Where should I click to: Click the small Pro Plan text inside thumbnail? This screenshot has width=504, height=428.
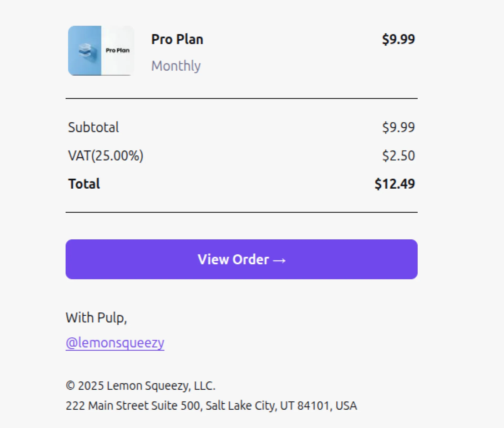(x=118, y=50)
